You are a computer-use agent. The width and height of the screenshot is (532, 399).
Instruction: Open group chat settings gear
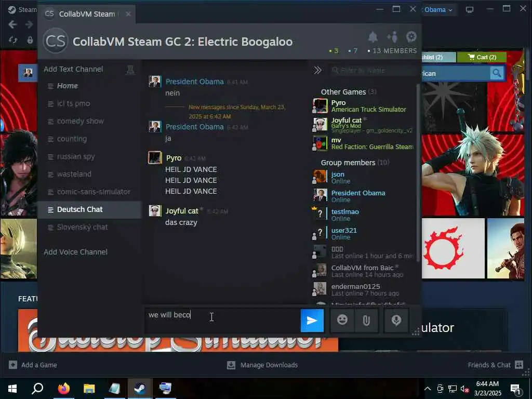[411, 37]
